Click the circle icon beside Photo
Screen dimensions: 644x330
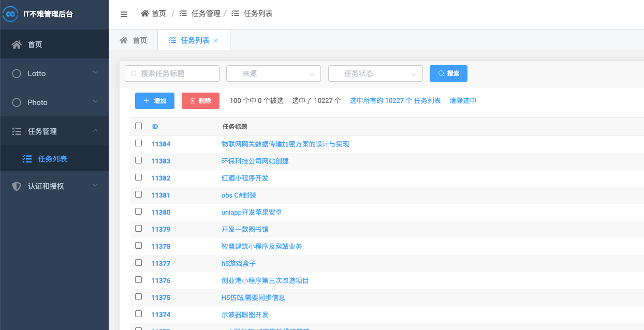point(17,102)
